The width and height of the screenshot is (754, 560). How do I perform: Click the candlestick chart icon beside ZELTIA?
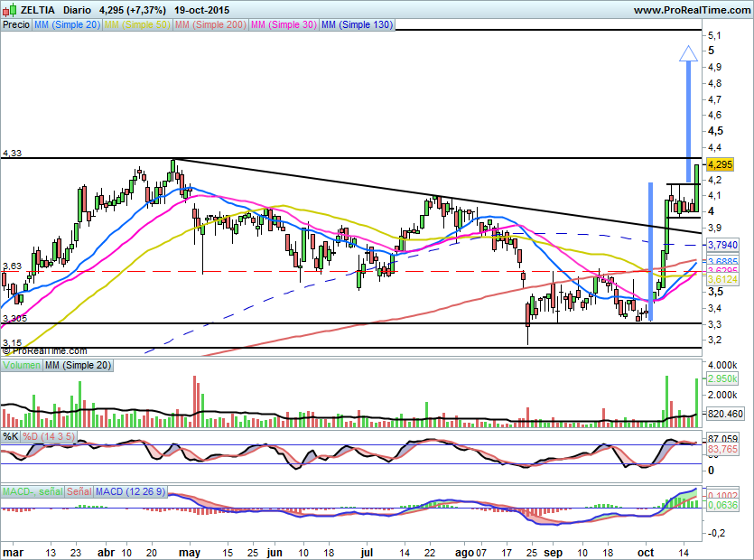pyautogui.click(x=10, y=9)
